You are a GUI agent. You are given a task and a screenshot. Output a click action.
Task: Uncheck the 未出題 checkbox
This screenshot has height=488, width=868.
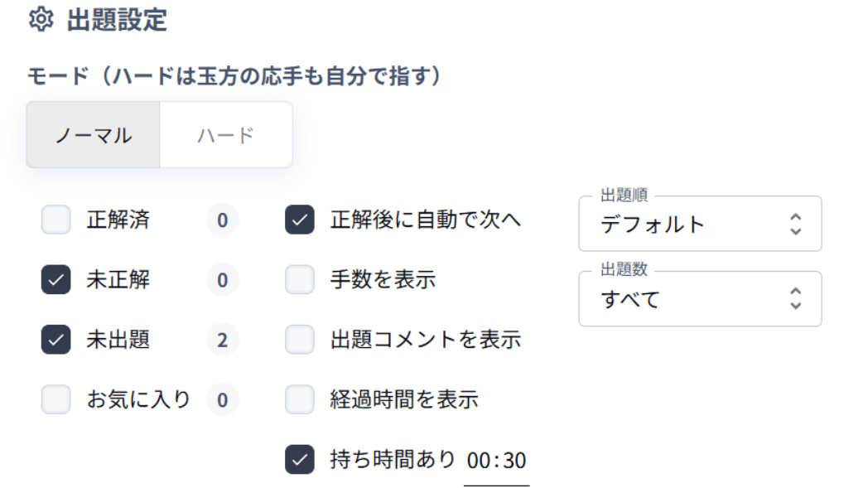[x=56, y=340]
